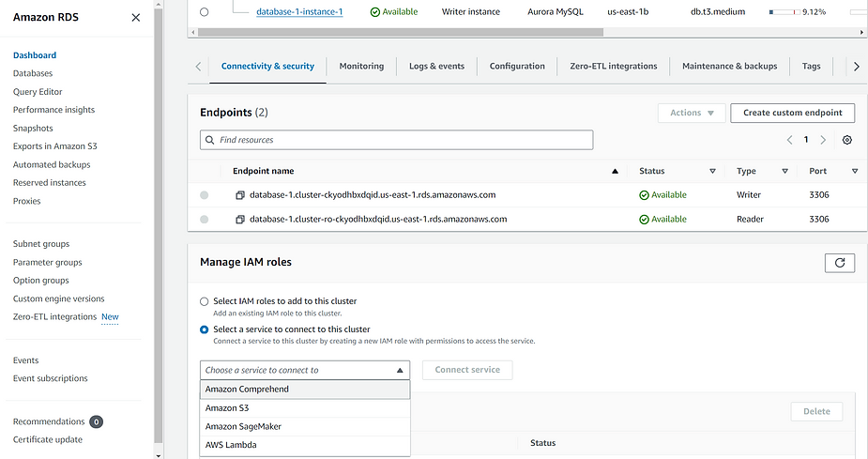Choose Select IAM roles to add to this cluster
Image resolution: width=868 pixels, height=459 pixels.
205,301
